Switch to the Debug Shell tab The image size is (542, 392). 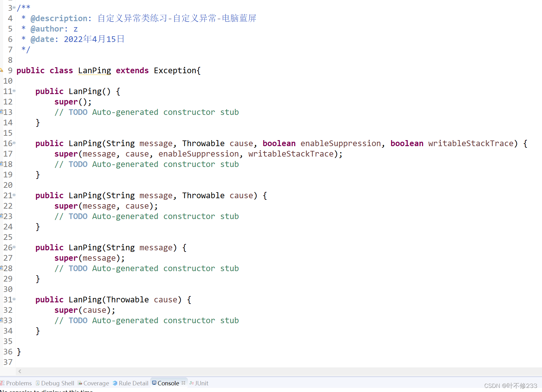coord(55,383)
